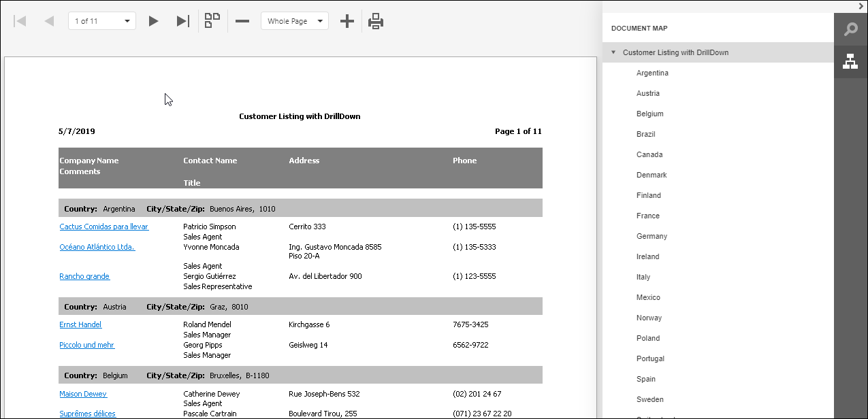Collapse Customer Listing with DrillDown node
The image size is (868, 419).
[x=613, y=52]
